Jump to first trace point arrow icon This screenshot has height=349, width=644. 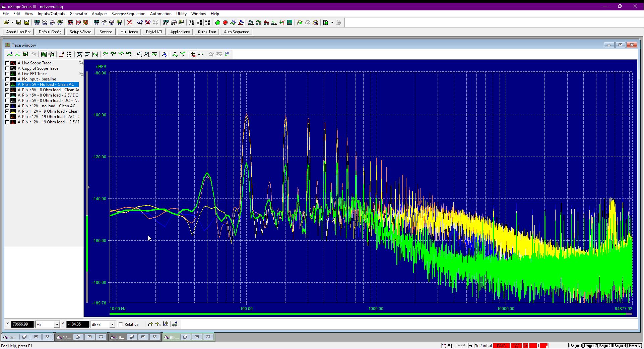click(105, 54)
